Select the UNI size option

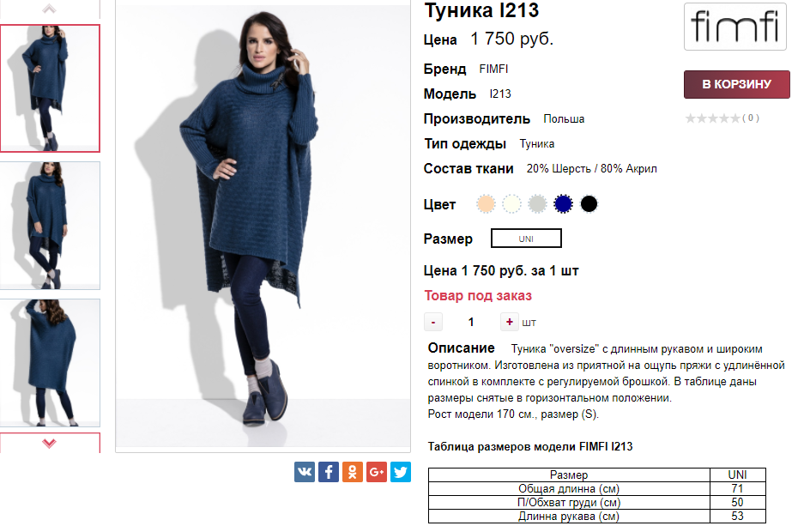pyautogui.click(x=526, y=239)
